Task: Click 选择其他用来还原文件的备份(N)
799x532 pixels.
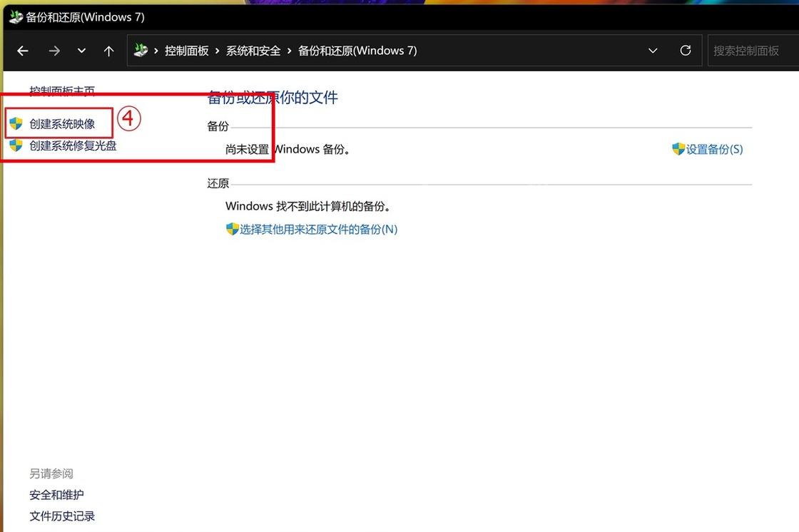Action: tap(318, 230)
